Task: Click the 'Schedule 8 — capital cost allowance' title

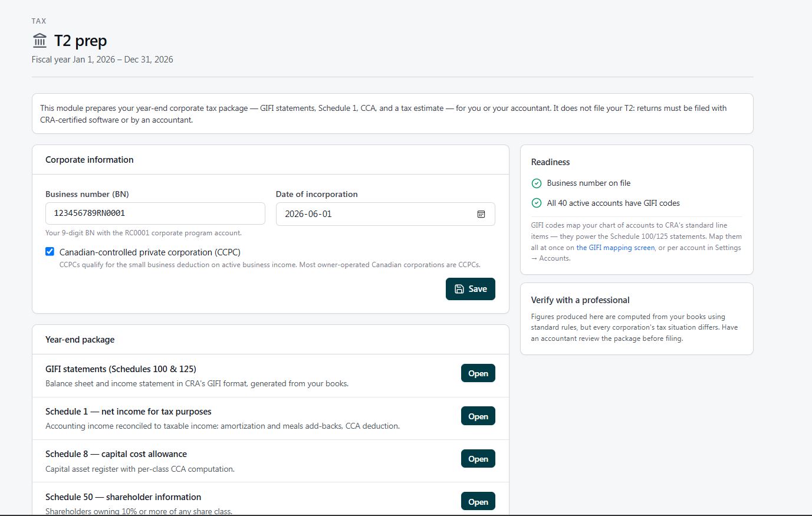Action: click(116, 454)
